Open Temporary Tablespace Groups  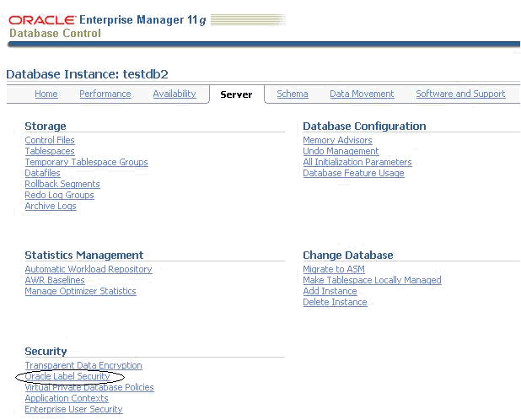86,162
